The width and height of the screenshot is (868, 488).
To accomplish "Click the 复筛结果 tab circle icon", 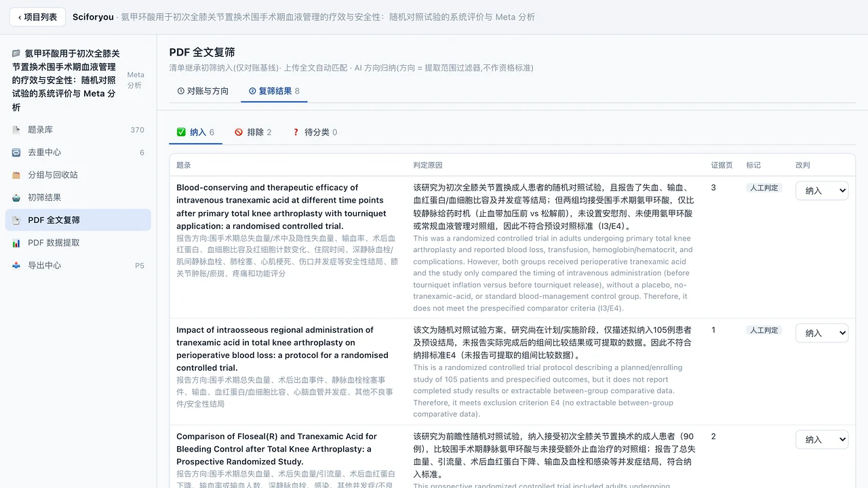I will 252,91.
